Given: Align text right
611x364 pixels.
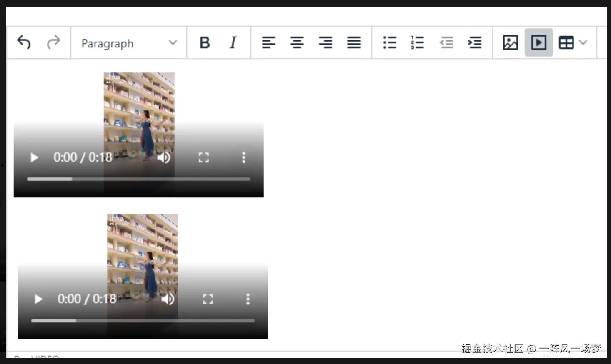Looking at the screenshot, I should click(326, 42).
